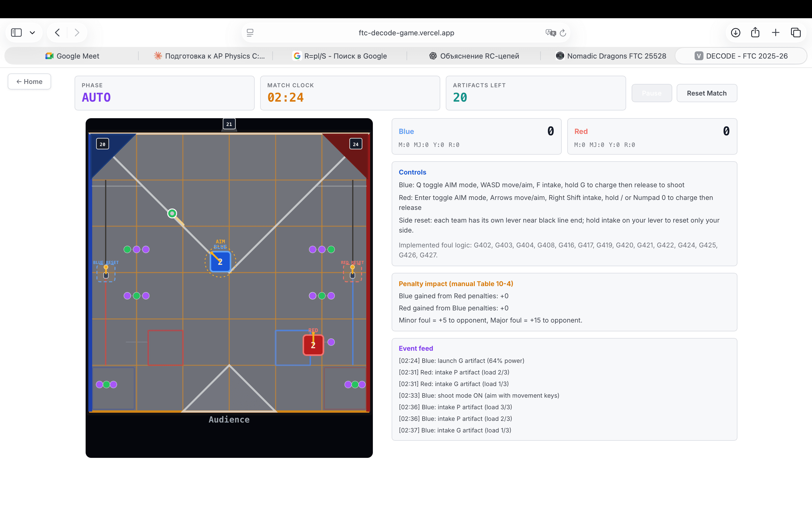Click the Reset Match button
Screen dimensions: 812x528
click(706, 93)
